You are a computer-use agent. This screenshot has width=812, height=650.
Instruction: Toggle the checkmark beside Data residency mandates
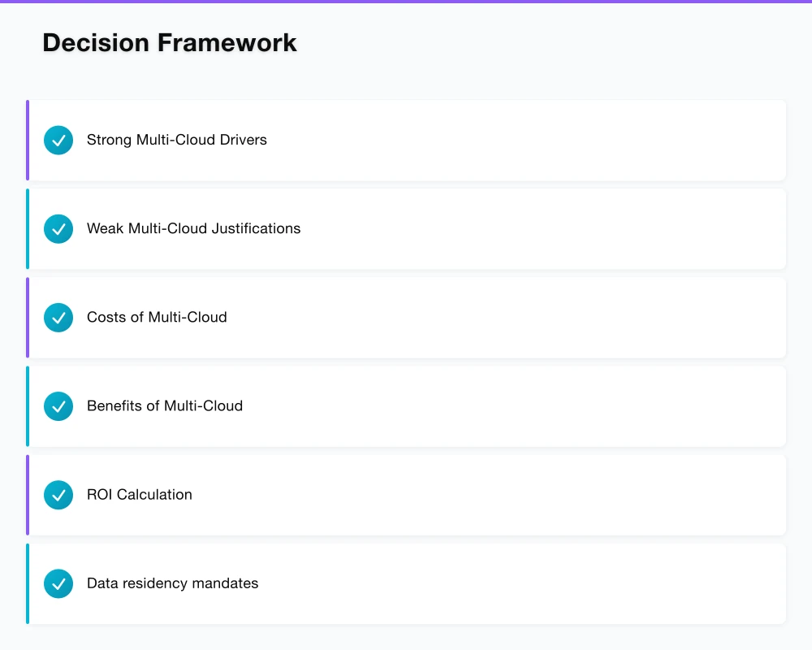point(58,583)
